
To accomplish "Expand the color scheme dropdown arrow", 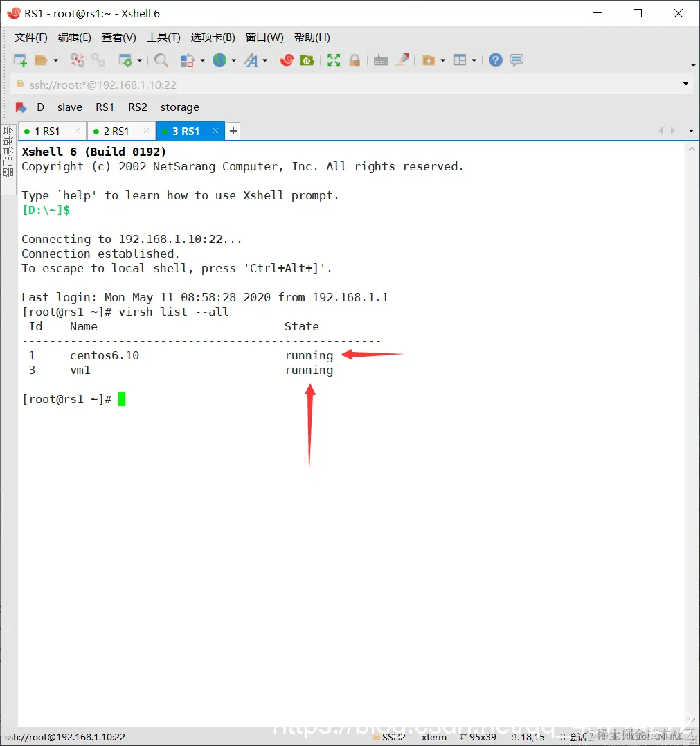I will tap(203, 60).
